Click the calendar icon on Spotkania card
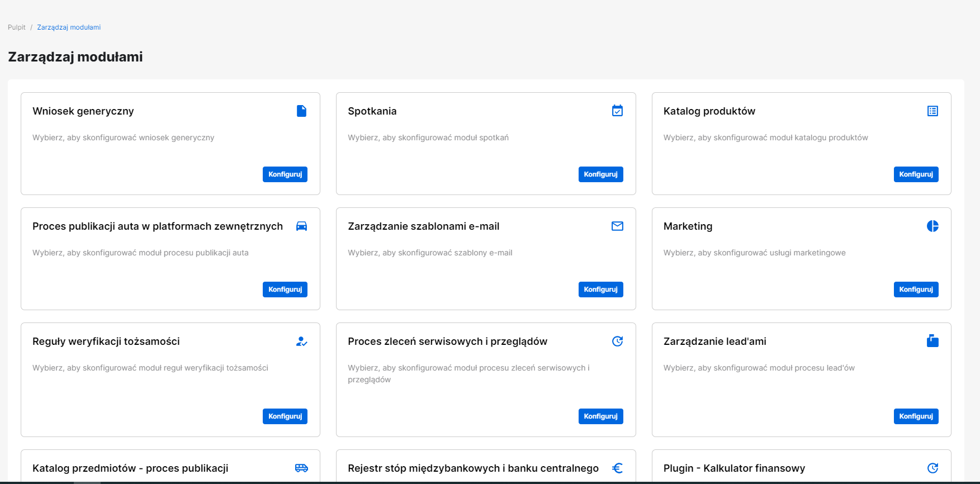 pos(617,111)
